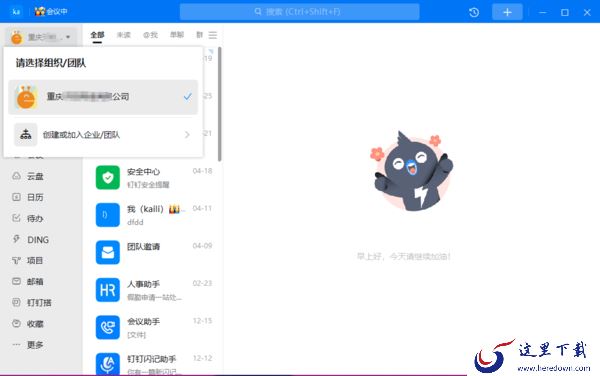
Task: Click the orange company avatar in popup
Action: coord(26,97)
